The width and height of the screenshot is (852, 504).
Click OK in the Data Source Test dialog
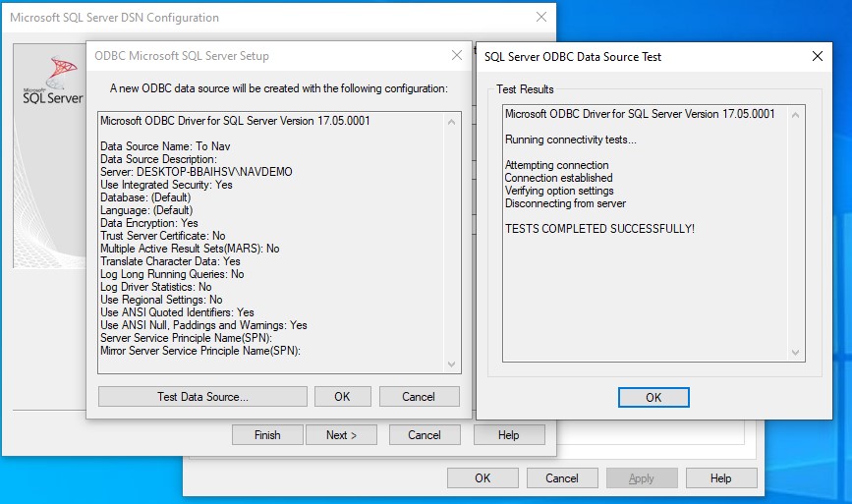click(653, 397)
